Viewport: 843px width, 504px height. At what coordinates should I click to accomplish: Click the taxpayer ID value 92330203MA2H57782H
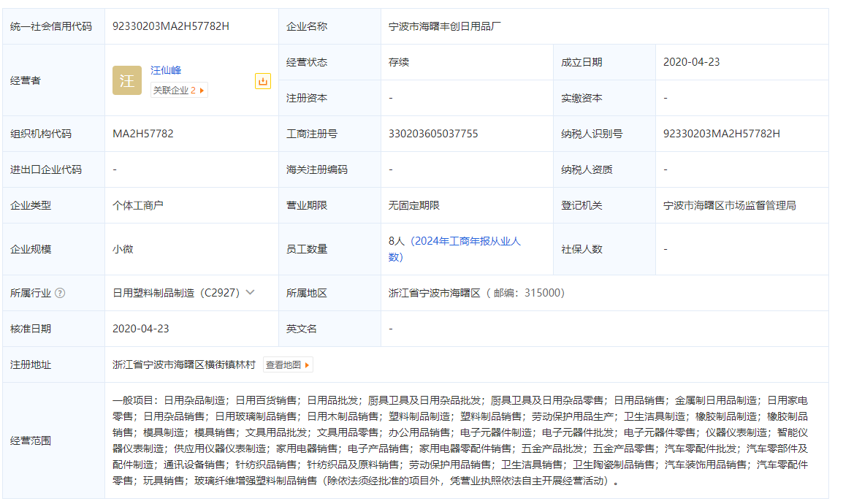pos(721,134)
